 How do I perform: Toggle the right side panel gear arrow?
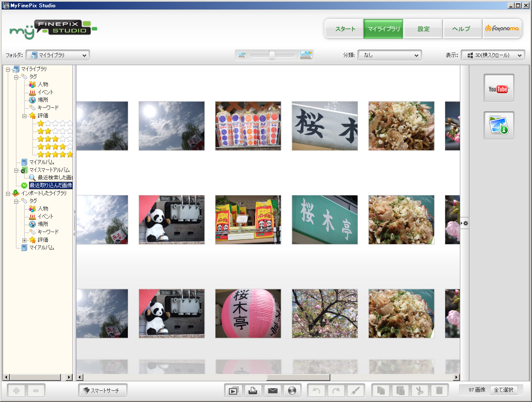465,223
